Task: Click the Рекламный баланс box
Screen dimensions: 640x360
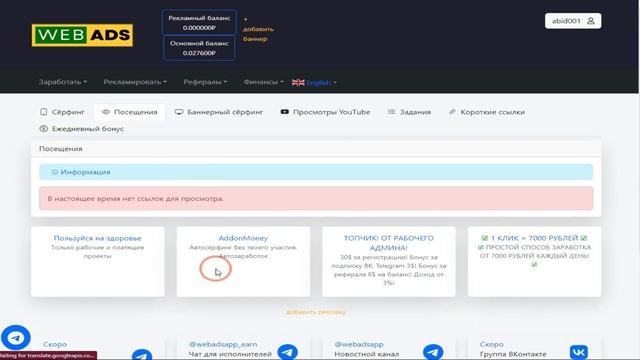Action: click(x=199, y=22)
